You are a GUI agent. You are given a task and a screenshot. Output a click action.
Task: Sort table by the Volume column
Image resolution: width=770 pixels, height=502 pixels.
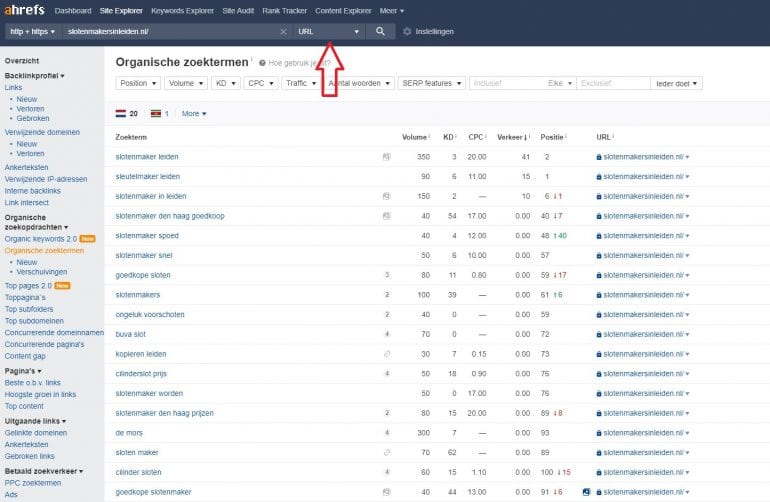tap(415, 137)
